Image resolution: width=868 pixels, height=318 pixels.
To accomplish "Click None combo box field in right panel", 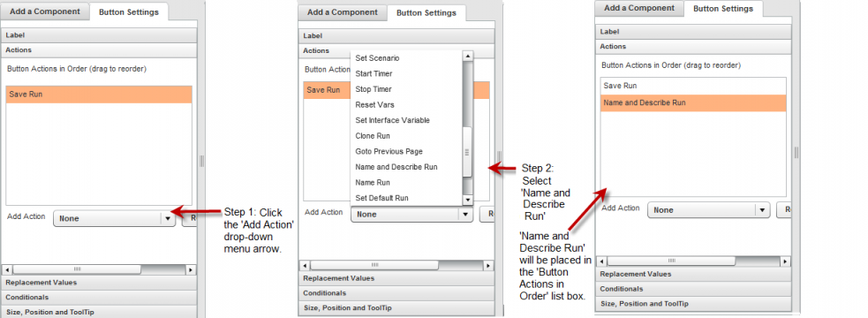I will tap(708, 210).
